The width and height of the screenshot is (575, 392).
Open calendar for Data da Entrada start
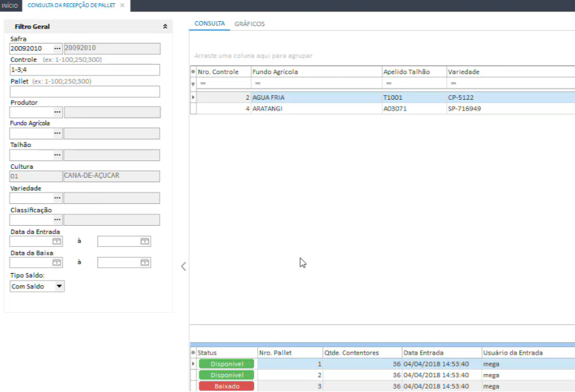click(57, 242)
